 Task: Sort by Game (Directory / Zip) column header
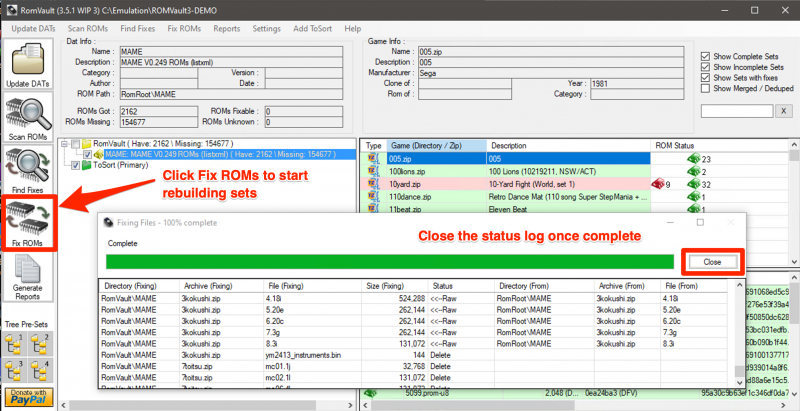click(436, 146)
